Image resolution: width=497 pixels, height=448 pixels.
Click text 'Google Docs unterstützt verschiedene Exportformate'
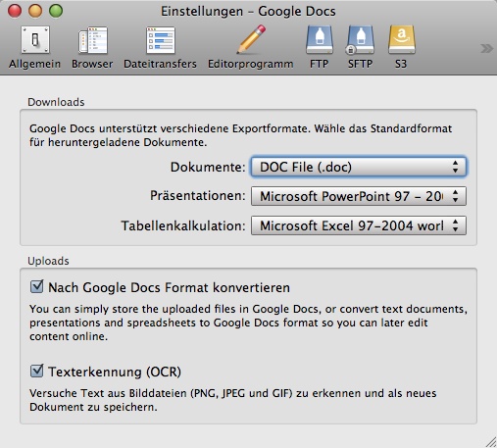169,128
